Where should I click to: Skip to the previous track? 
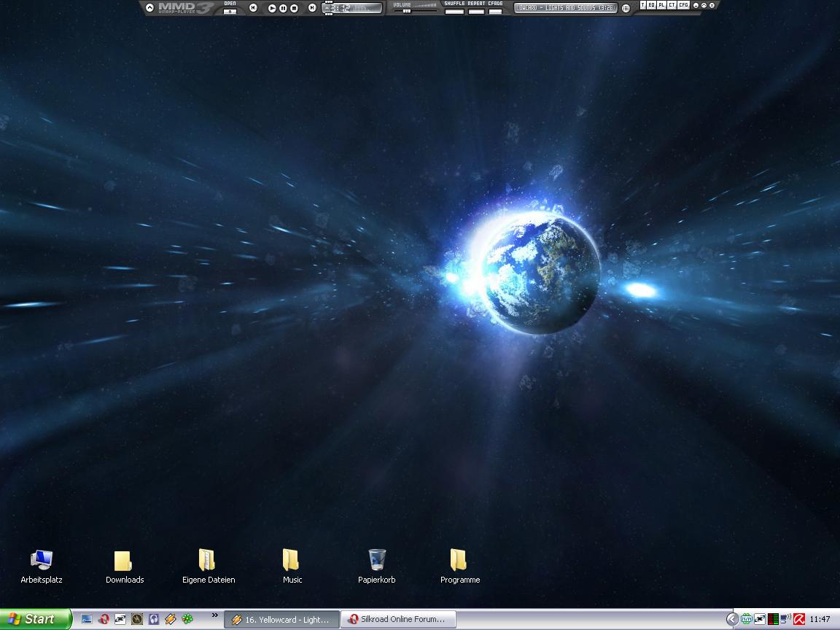[x=253, y=8]
